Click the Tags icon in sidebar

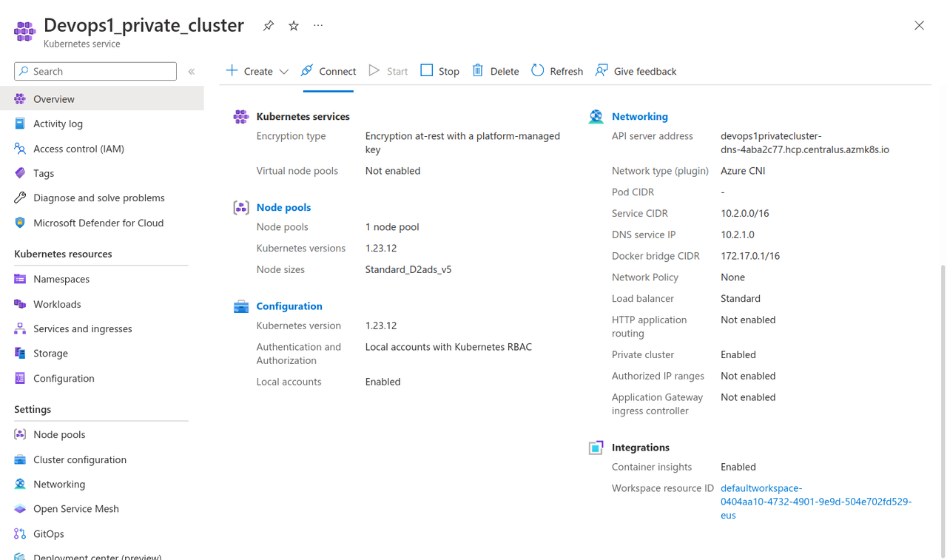[20, 173]
